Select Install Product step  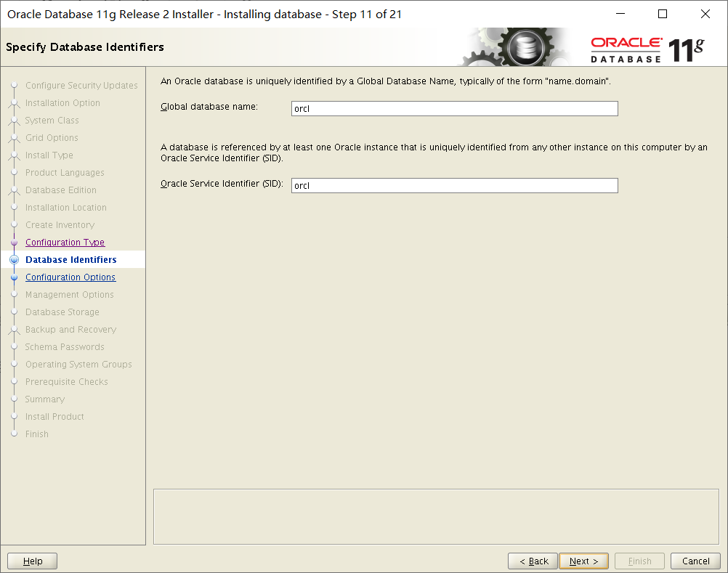[54, 417]
